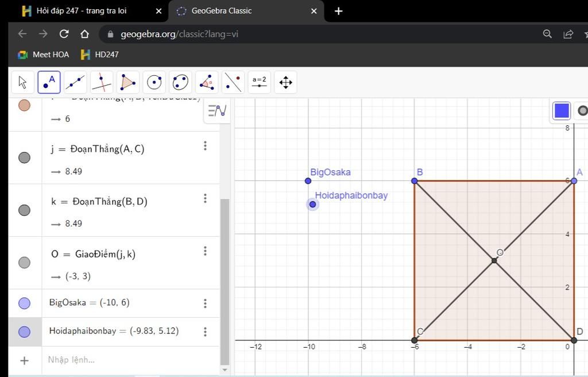
Task: Select the BigOsaka = (-10, 6) entry
Action: [x=89, y=303]
